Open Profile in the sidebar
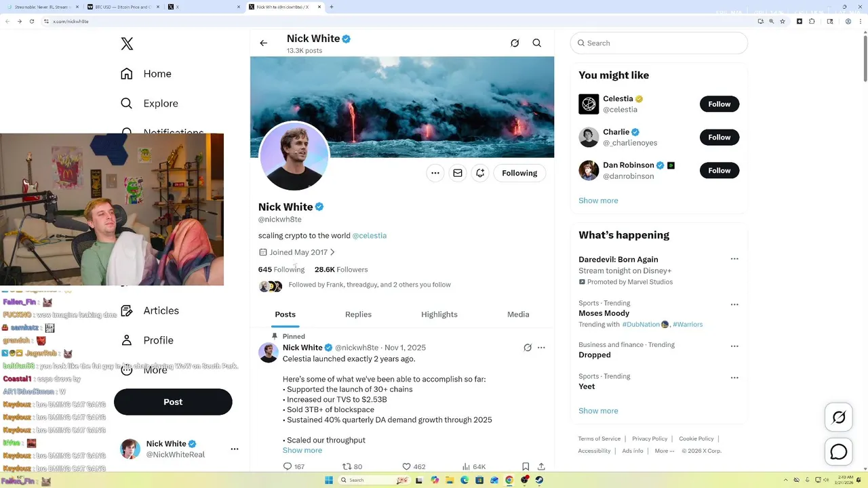Viewport: 868px width, 488px height. [x=146, y=340]
